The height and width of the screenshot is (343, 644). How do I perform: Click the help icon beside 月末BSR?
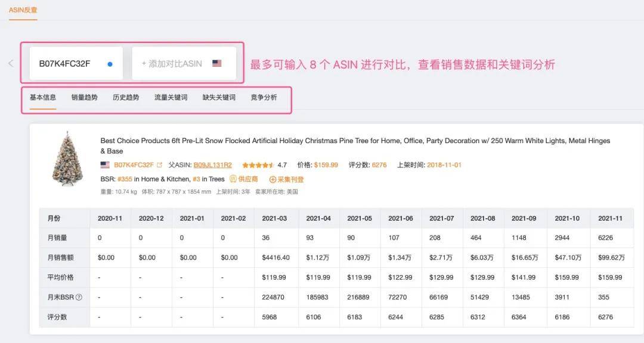pos(79,298)
